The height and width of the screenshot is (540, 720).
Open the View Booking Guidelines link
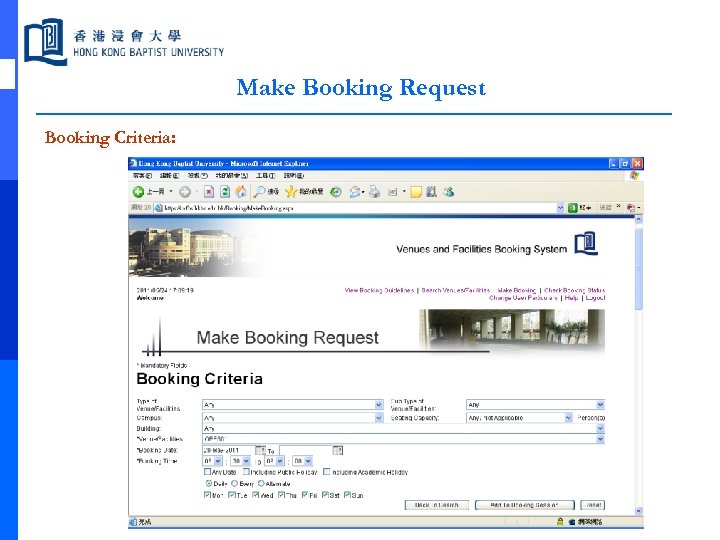(x=379, y=290)
